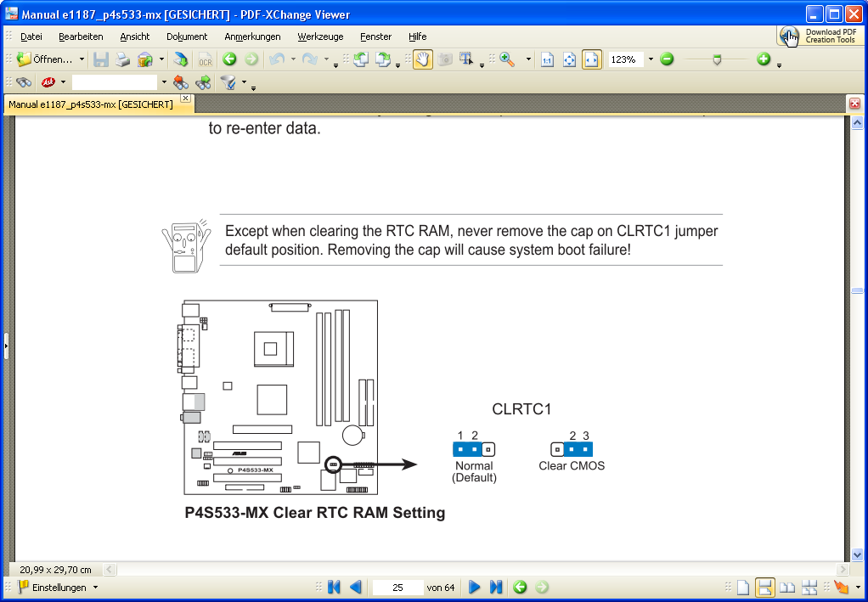Click the search options funnel icon
868x602 pixels.
(228, 83)
